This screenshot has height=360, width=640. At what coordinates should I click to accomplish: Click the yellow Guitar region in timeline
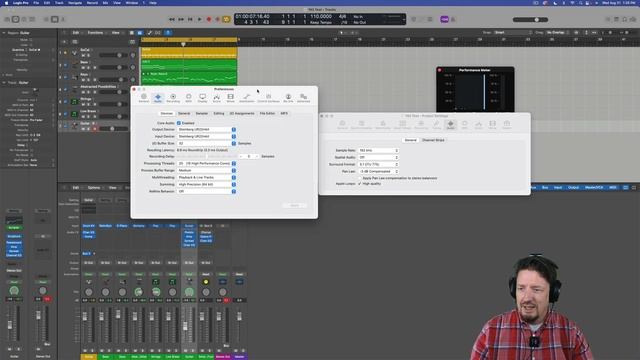click(x=189, y=53)
